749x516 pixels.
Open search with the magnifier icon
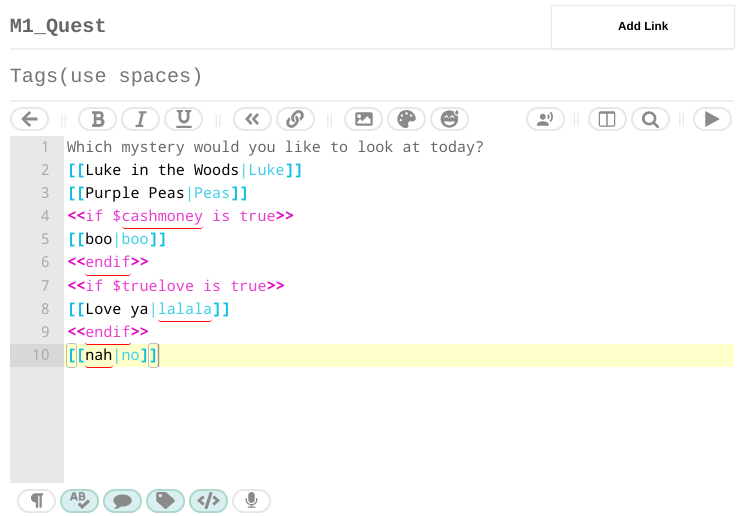650,119
